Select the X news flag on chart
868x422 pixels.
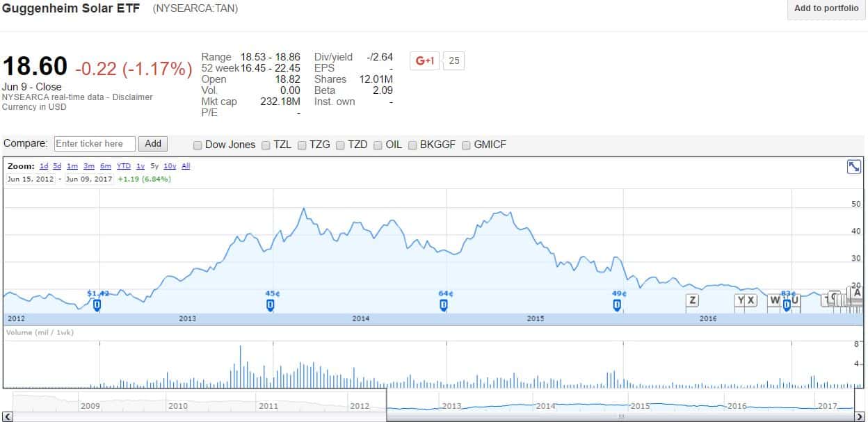[x=751, y=300]
